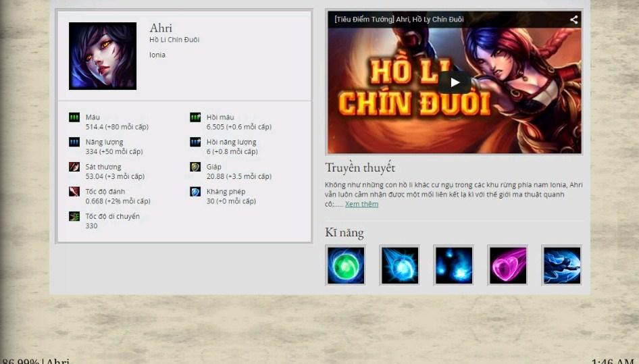Click the Tốc độ di chuyển movement speed icon
The image size is (639, 364).
[74, 217]
